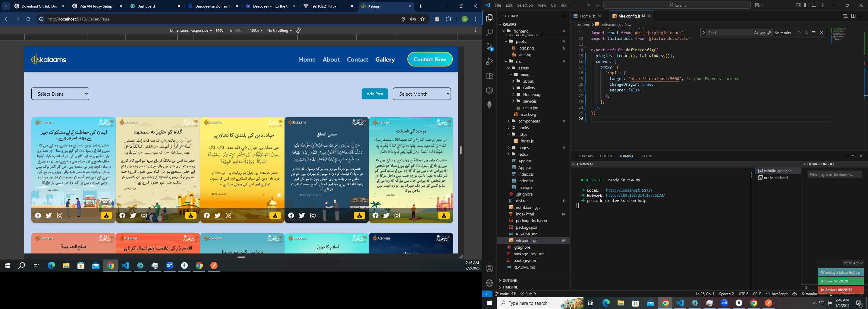
Task: Click the Facebook icon on the dark blue حسن الخلق card
Action: [291, 215]
